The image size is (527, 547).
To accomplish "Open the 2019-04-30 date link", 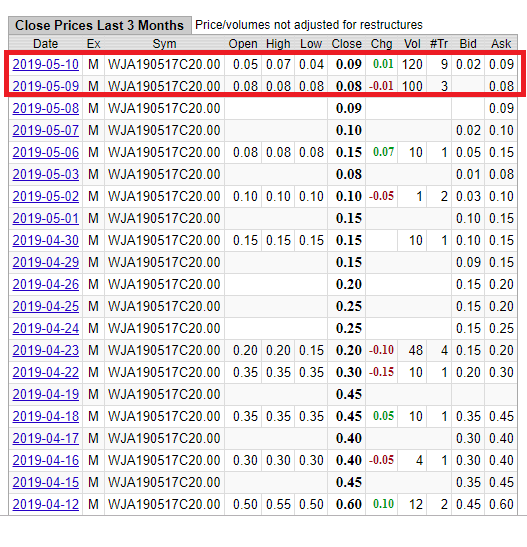I will tap(46, 240).
